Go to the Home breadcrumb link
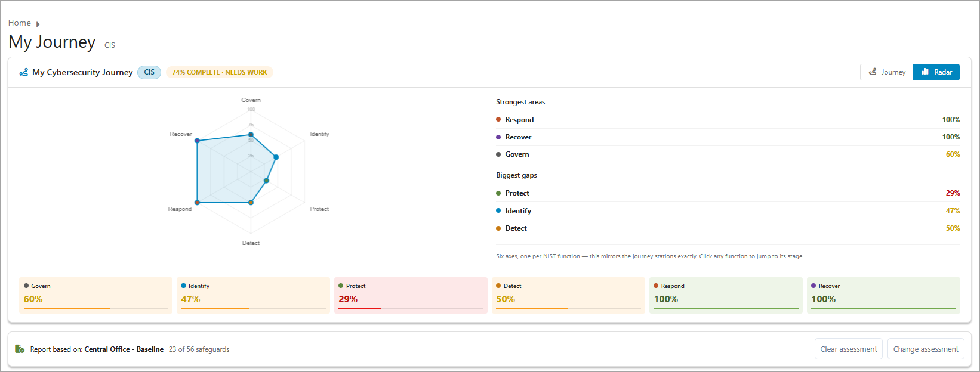Viewport: 980px width, 372px height. [x=20, y=23]
